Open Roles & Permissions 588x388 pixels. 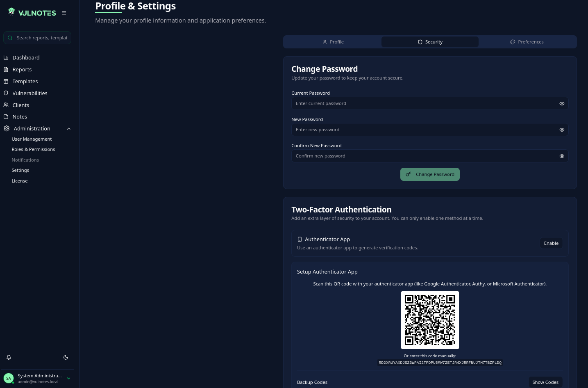(33, 149)
